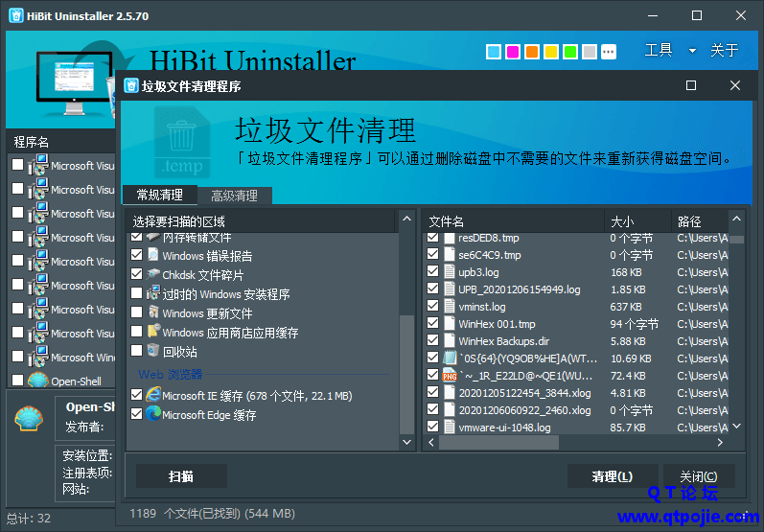The image size is (764, 532).
Task: Enable Windows 更新文件 checkbox
Action: [x=137, y=312]
